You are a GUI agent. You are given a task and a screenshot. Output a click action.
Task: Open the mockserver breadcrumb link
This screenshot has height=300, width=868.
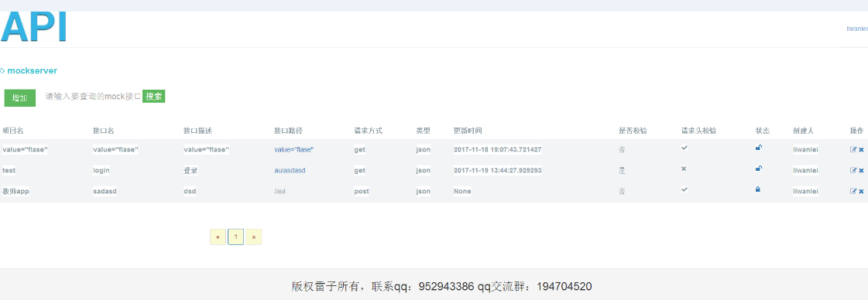click(32, 70)
